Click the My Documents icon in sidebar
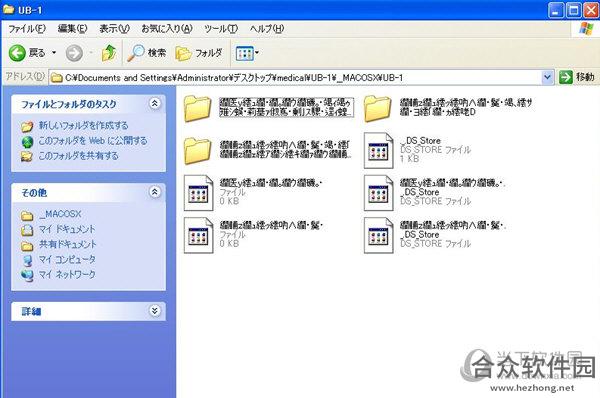The image size is (600, 398). pyautogui.click(x=27, y=230)
